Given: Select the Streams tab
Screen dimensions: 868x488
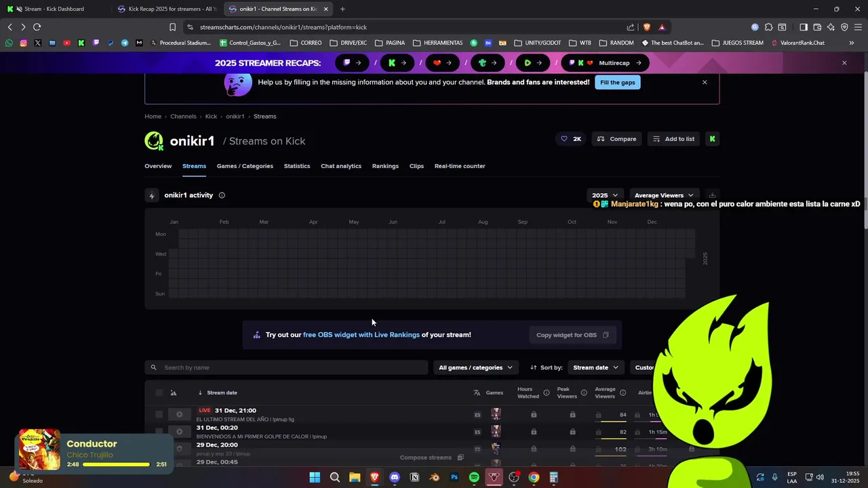Looking at the screenshot, I should click(x=194, y=166).
